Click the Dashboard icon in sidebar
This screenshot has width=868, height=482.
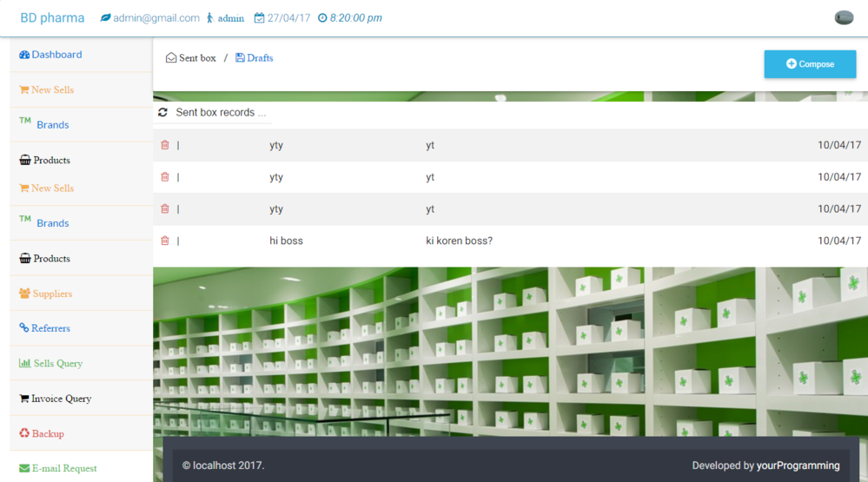click(24, 55)
